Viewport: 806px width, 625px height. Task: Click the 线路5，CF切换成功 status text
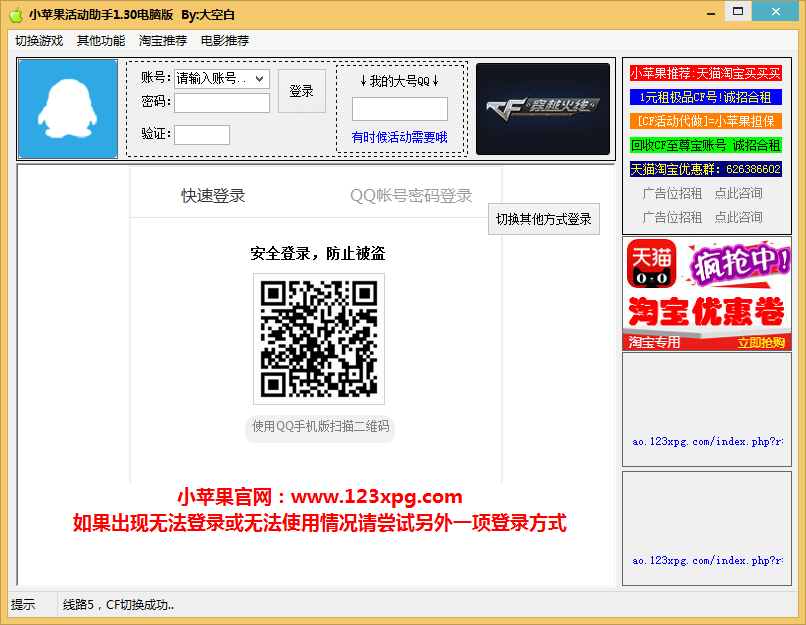click(119, 605)
